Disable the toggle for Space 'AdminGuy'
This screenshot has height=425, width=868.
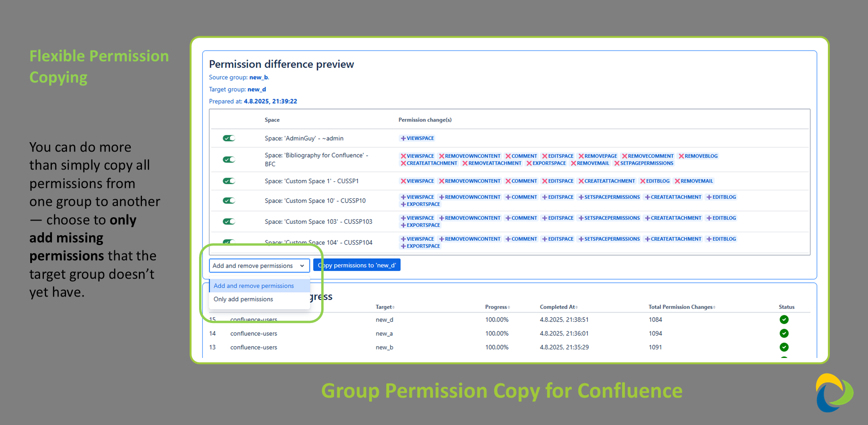(x=229, y=138)
